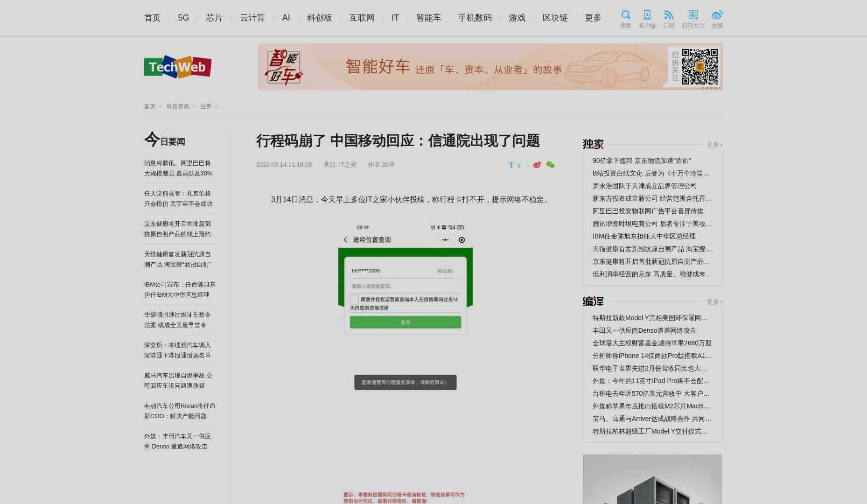Open news 华盛顿州通过燃油车禁令法案
The width and height of the screenshot is (867, 504).
[x=177, y=320]
